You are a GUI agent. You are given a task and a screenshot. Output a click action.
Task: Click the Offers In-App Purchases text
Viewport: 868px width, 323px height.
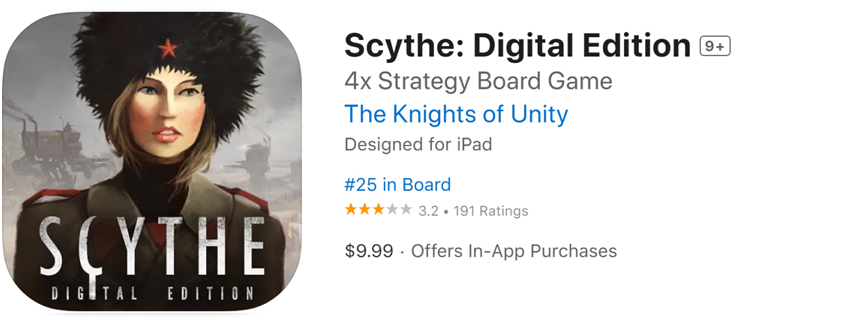pyautogui.click(x=514, y=251)
